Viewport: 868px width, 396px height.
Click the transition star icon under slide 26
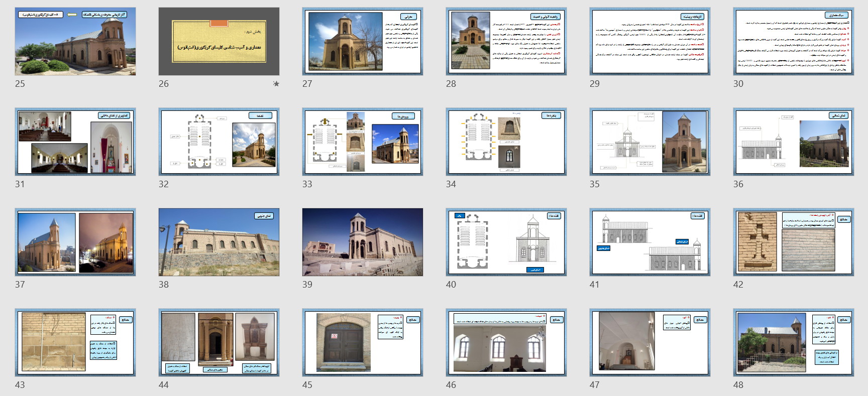(x=276, y=84)
